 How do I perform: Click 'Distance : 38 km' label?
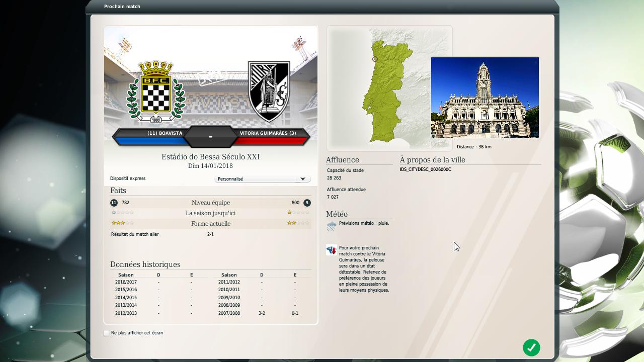coord(474,147)
